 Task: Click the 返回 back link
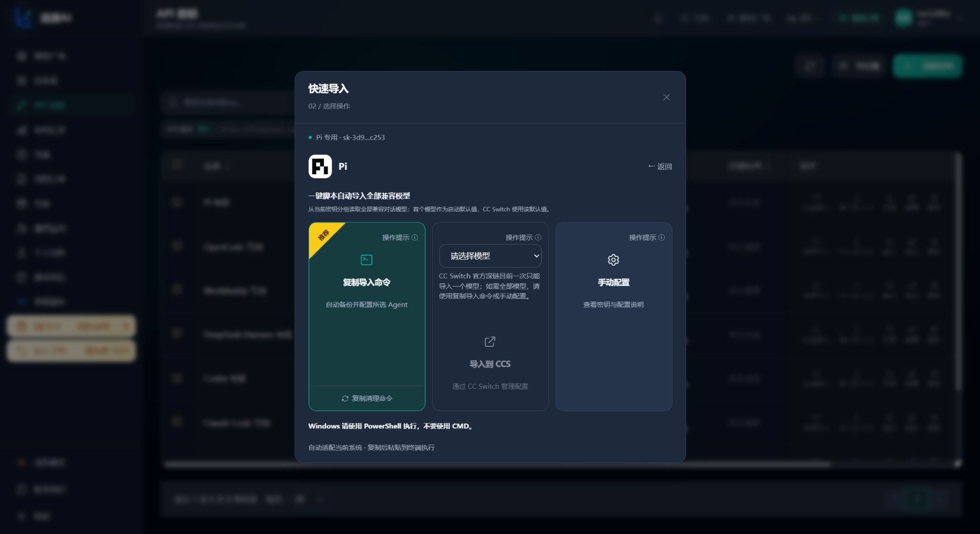coord(660,166)
